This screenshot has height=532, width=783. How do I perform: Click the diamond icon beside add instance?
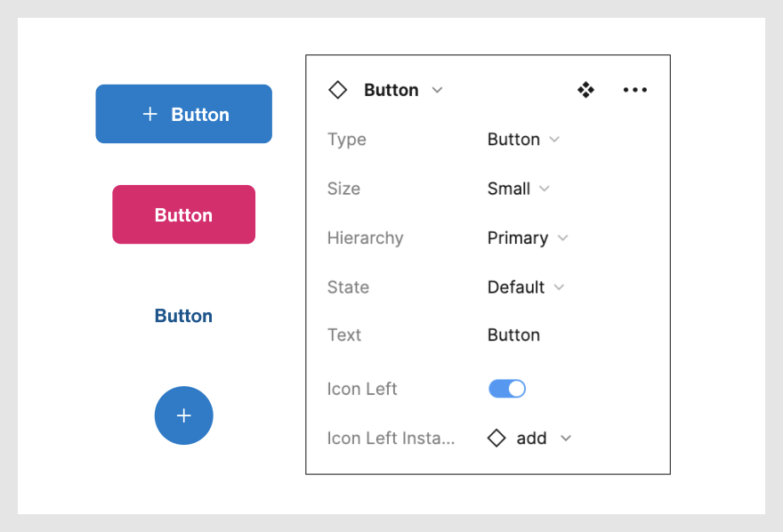(496, 439)
